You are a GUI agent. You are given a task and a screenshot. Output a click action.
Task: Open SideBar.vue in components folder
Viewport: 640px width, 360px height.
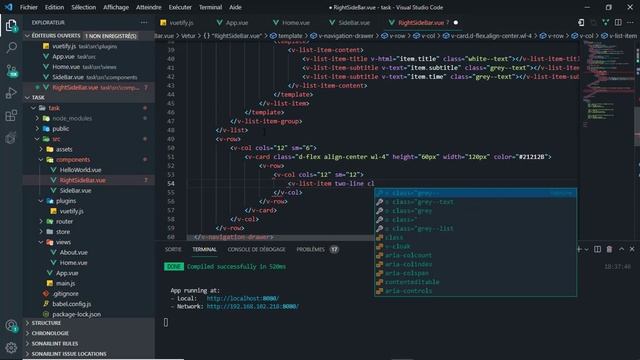[76, 191]
